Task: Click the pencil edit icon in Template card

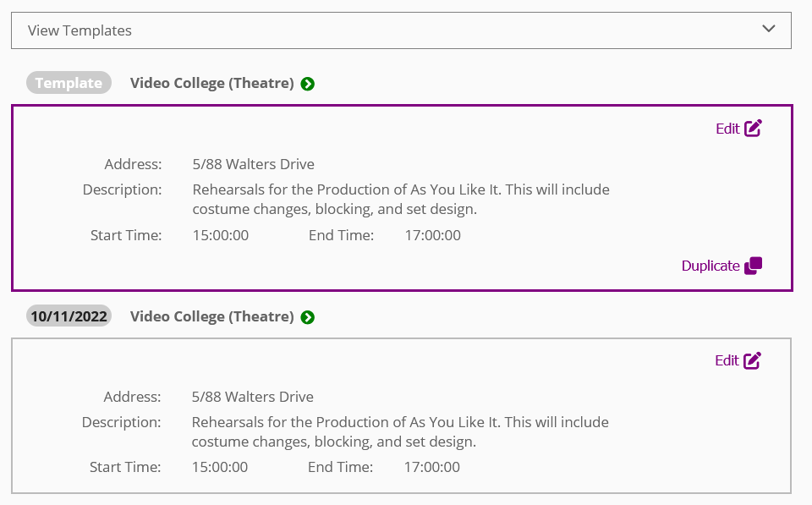Action: [x=753, y=129]
